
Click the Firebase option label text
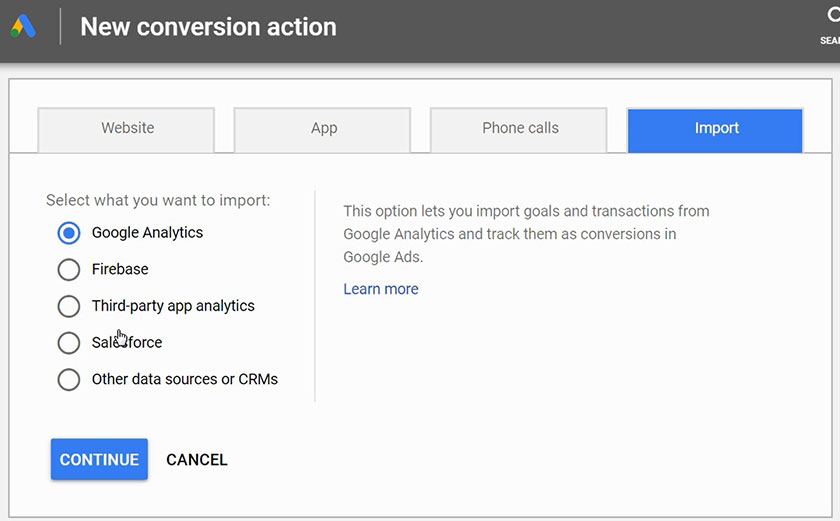[120, 269]
